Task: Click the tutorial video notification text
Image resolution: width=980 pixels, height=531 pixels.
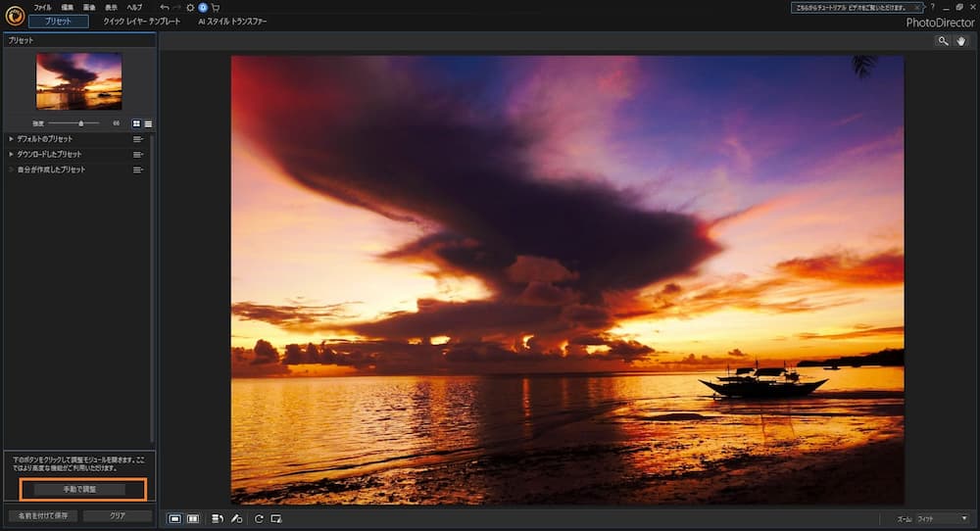Action: tap(851, 8)
